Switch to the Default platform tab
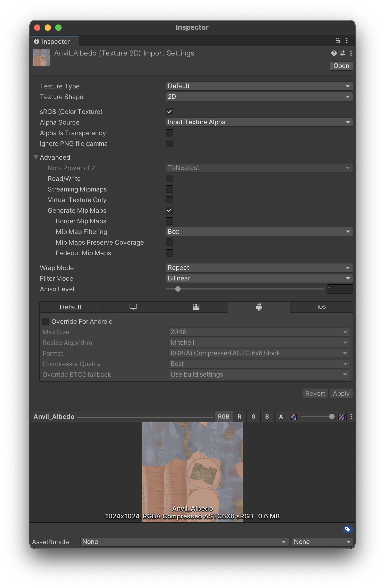Image resolution: width=385 pixels, height=588 pixels. [x=71, y=307]
